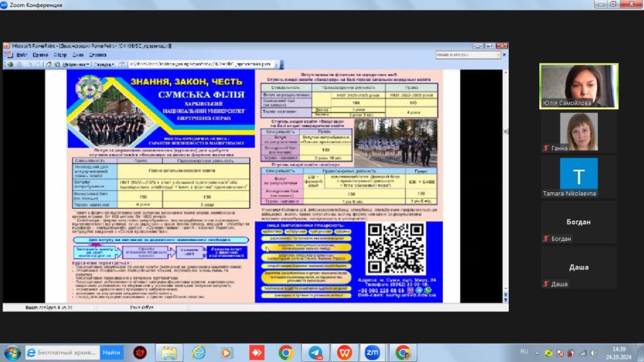This screenshot has width=644, height=362.
Task: Open the Zoom app in the taskbar
Action: (x=372, y=352)
